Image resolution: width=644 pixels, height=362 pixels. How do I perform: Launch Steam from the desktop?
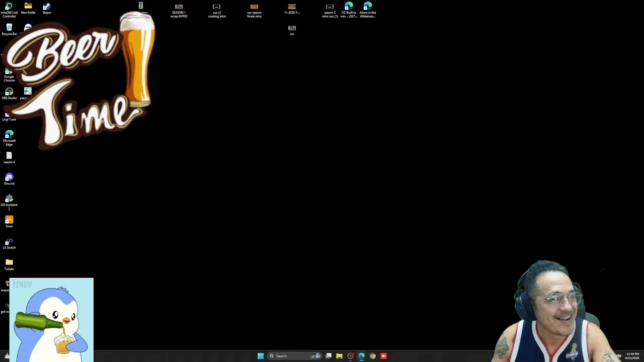(x=47, y=9)
